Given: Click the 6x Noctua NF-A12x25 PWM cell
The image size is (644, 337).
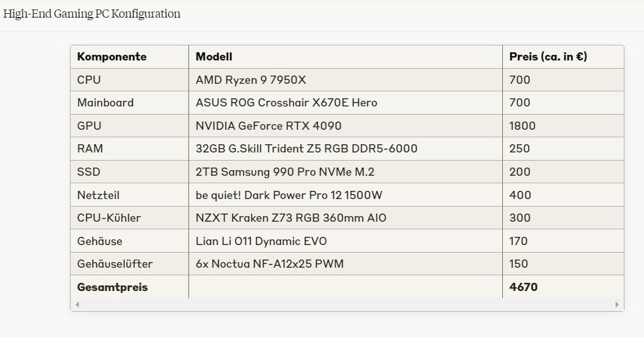Looking at the screenshot, I should pos(345,263).
